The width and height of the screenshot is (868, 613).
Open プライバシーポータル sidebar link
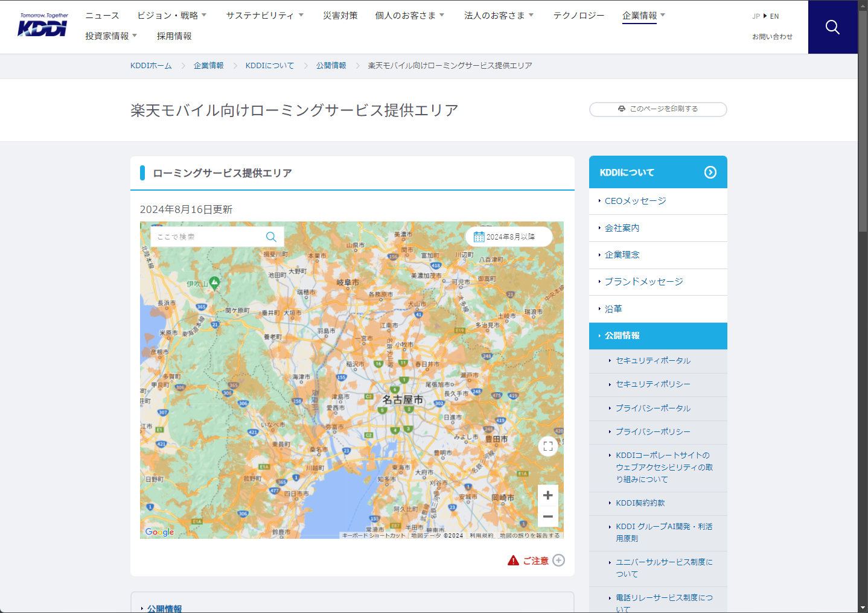(658, 408)
